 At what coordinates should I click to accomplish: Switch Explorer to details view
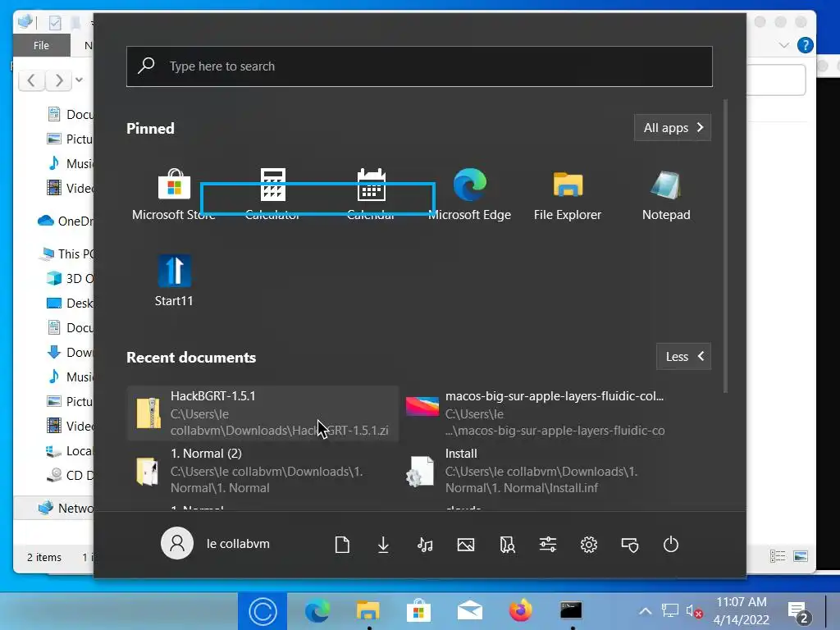tap(778, 557)
